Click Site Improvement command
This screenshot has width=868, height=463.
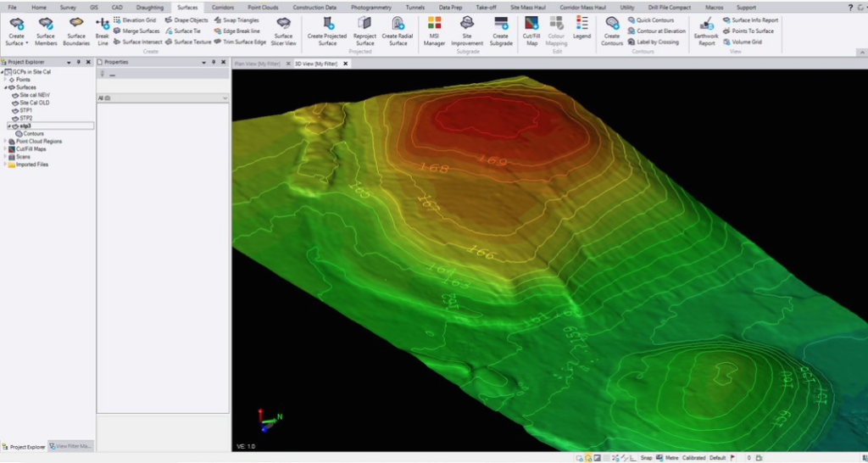(467, 31)
